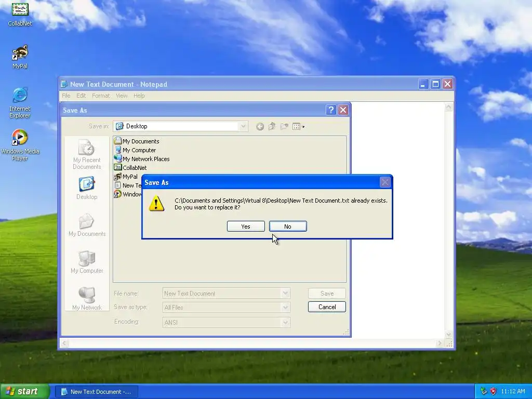Select the Notepad taskbar button
This screenshot has width=532, height=399.
96,392
